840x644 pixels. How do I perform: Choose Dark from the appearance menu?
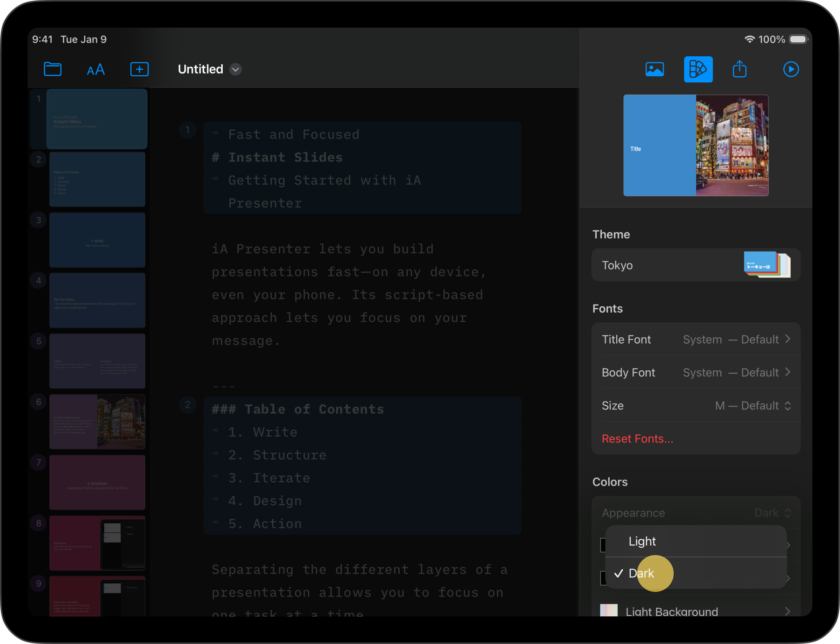pos(641,573)
